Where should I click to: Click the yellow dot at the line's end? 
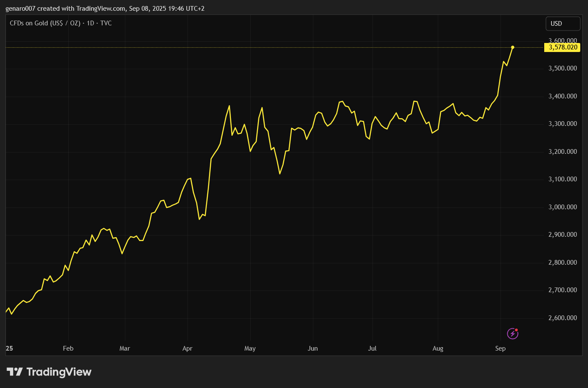512,47
